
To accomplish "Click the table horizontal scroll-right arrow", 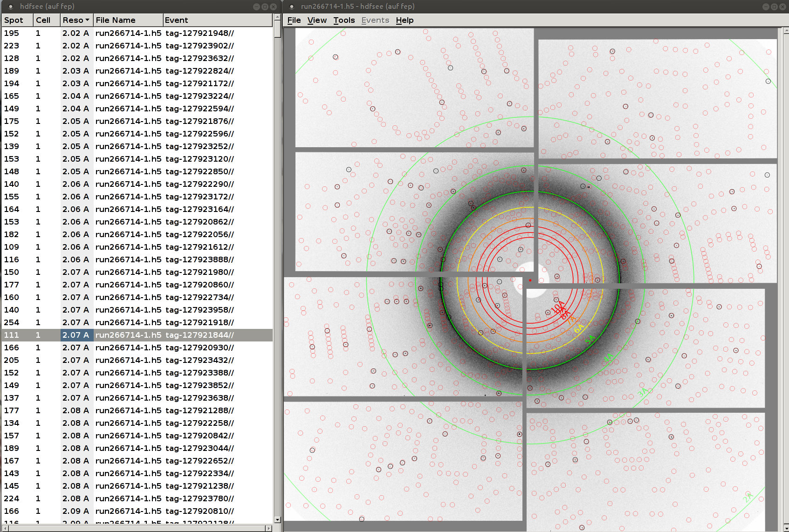I will (268, 528).
